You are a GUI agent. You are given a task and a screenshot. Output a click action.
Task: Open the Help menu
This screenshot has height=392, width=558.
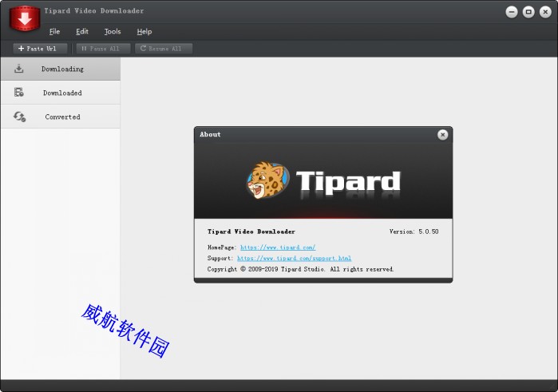(144, 31)
